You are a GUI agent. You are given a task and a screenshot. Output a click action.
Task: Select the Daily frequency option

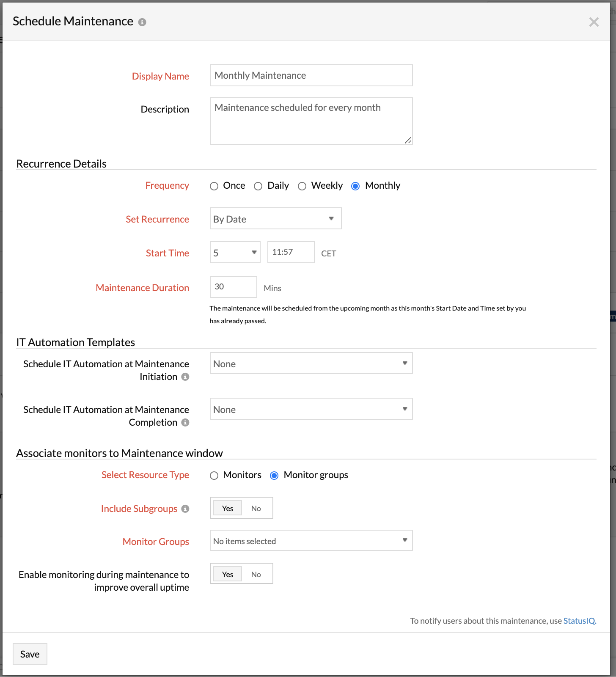(258, 186)
